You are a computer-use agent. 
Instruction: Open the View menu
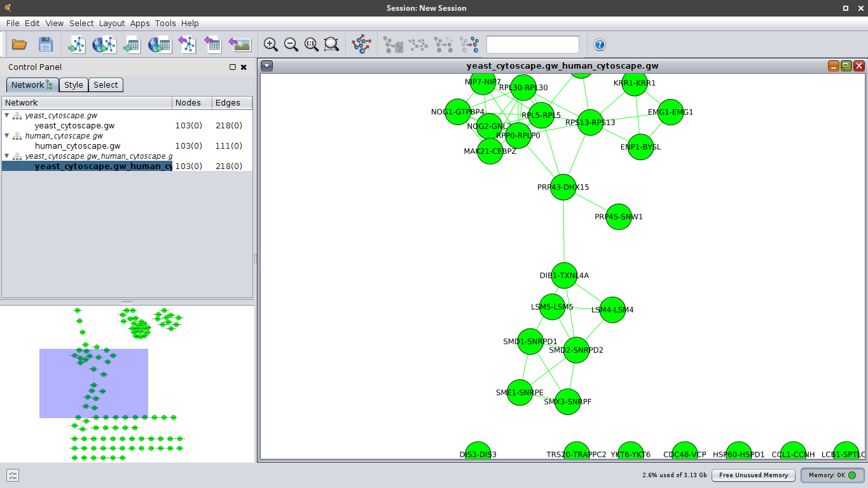click(55, 23)
